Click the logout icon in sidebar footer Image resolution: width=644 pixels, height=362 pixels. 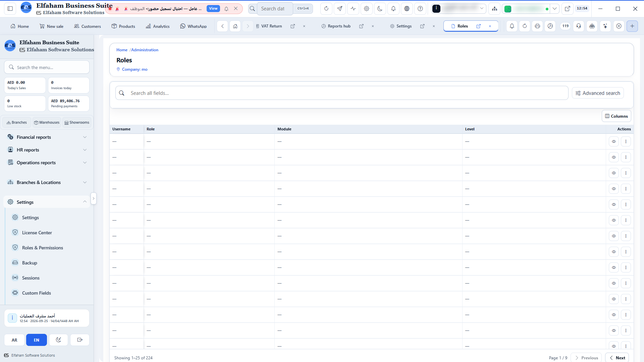[80, 340]
